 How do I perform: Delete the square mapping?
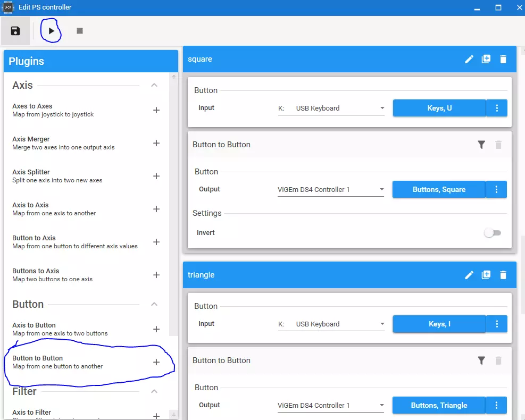[x=503, y=59]
